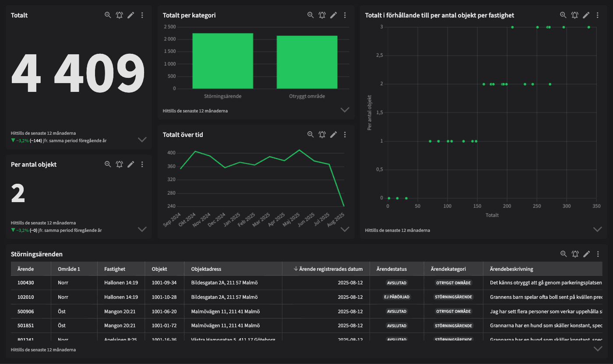The image size is (613, 364).
Task: Click EJ PÅBÖRJAD status badge for 102010
Action: coord(397,297)
